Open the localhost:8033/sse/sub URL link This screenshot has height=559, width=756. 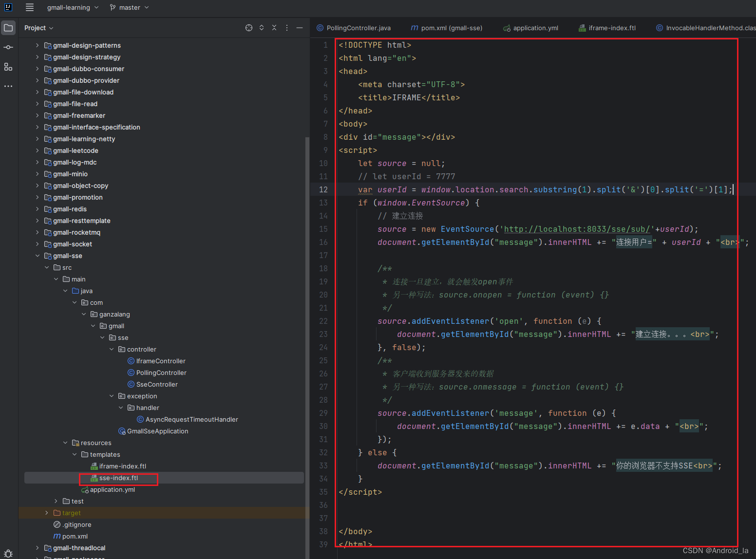pos(577,229)
